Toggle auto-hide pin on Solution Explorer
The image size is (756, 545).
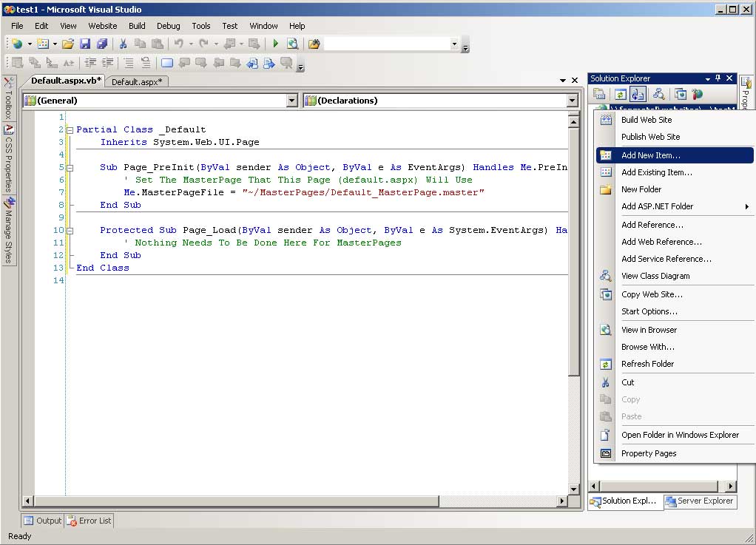click(718, 78)
